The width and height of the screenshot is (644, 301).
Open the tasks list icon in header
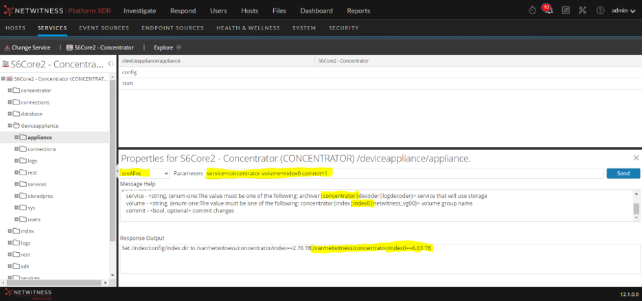(x=566, y=11)
